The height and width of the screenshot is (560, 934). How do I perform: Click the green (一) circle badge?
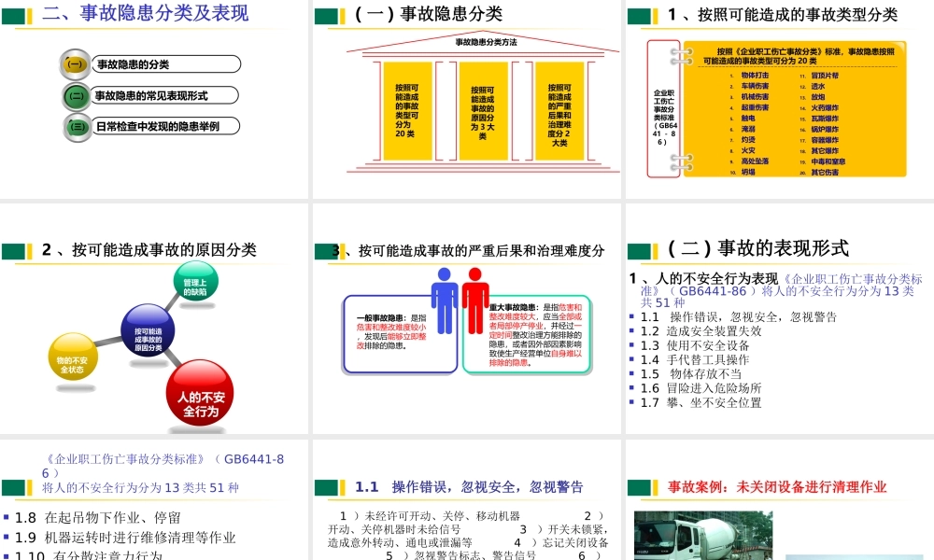[x=76, y=64]
